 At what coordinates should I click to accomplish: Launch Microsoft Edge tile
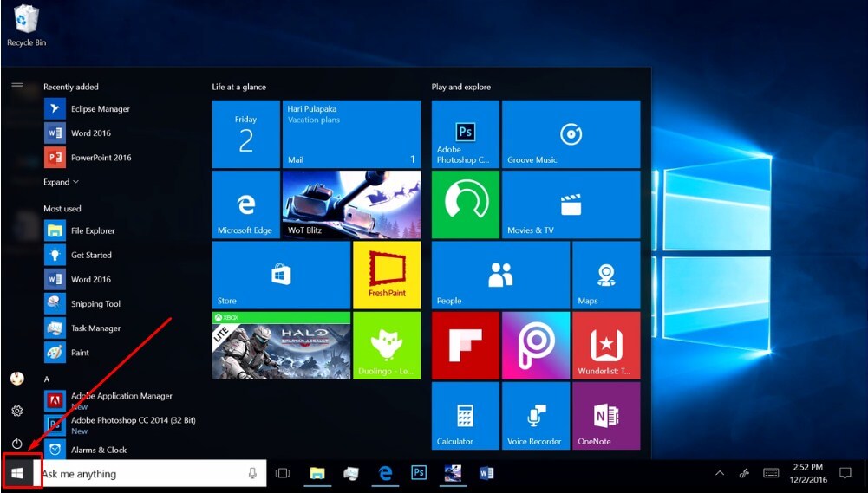pos(245,204)
